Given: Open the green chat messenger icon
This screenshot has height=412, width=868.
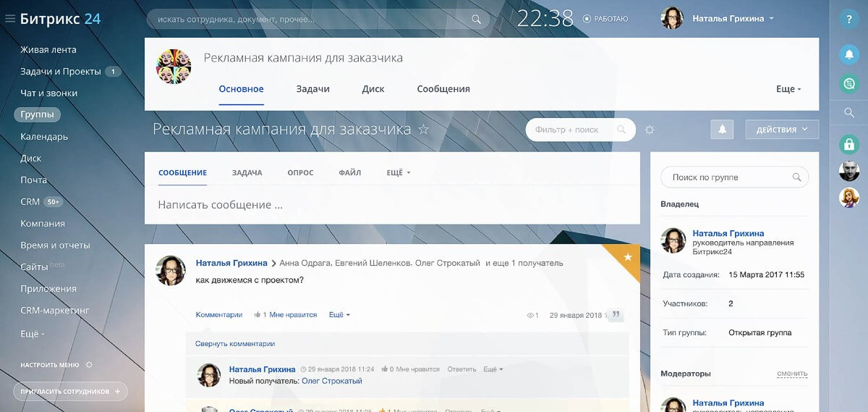Looking at the screenshot, I should click(x=848, y=84).
